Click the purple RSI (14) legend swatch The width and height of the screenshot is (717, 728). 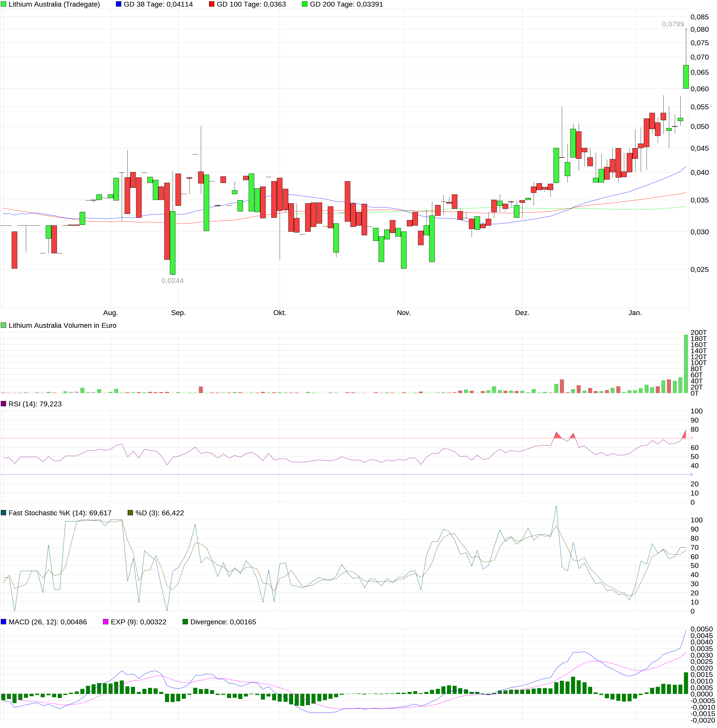coord(3,404)
